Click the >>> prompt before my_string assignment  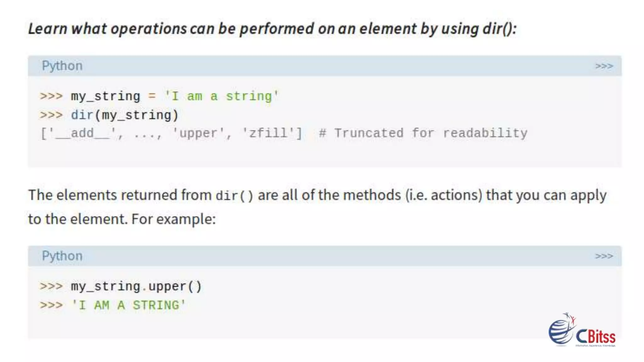(x=51, y=96)
